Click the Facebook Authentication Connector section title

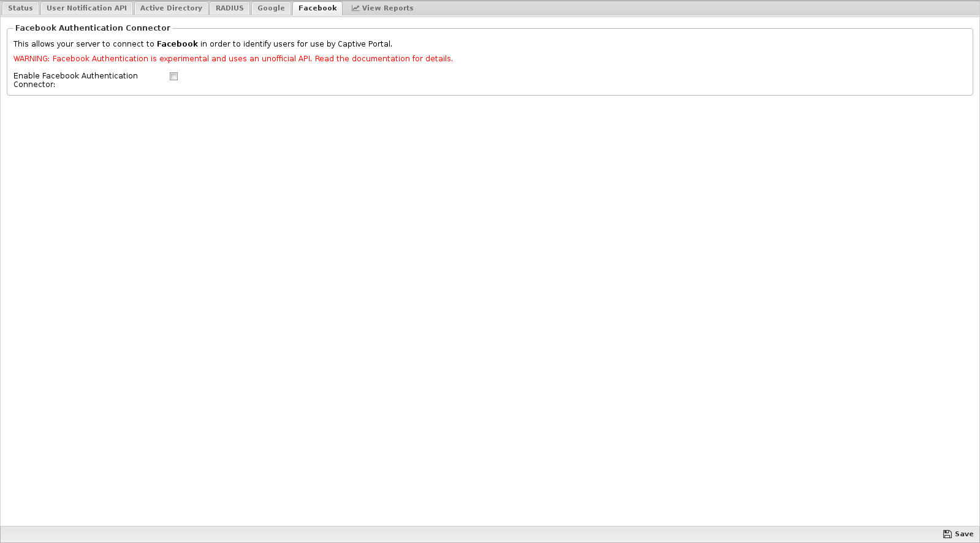click(x=93, y=28)
